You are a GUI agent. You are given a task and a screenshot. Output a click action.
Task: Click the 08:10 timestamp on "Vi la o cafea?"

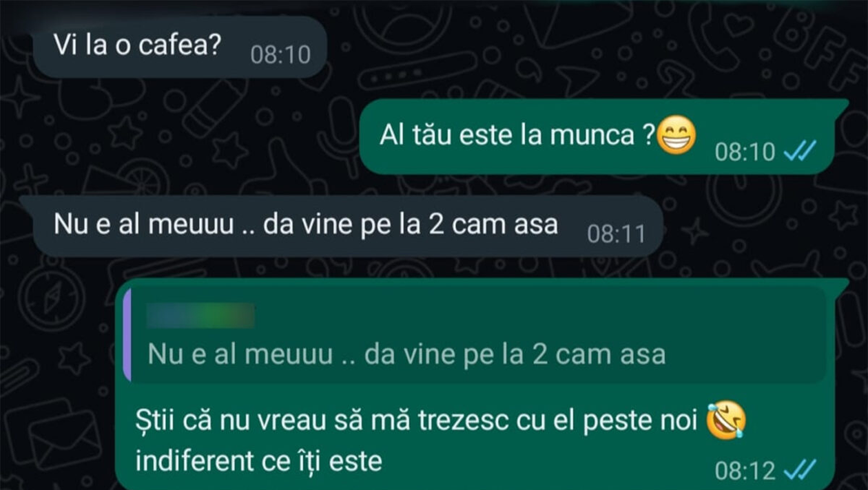coord(280,55)
